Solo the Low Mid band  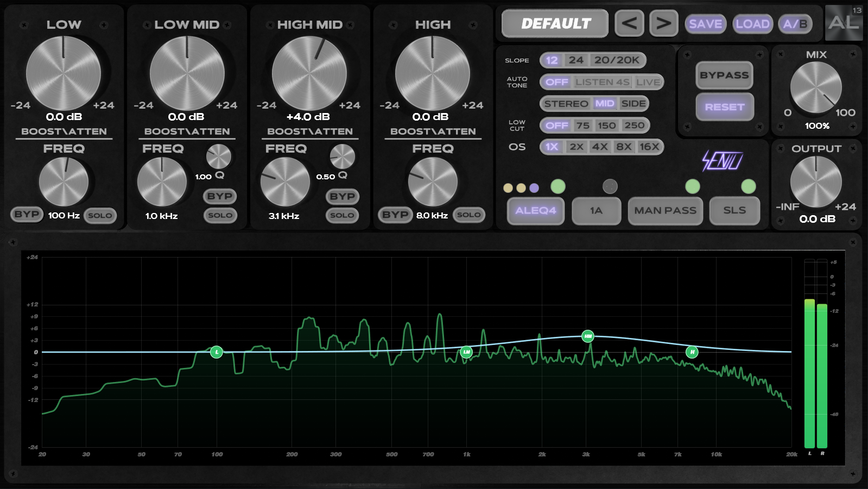pos(220,216)
